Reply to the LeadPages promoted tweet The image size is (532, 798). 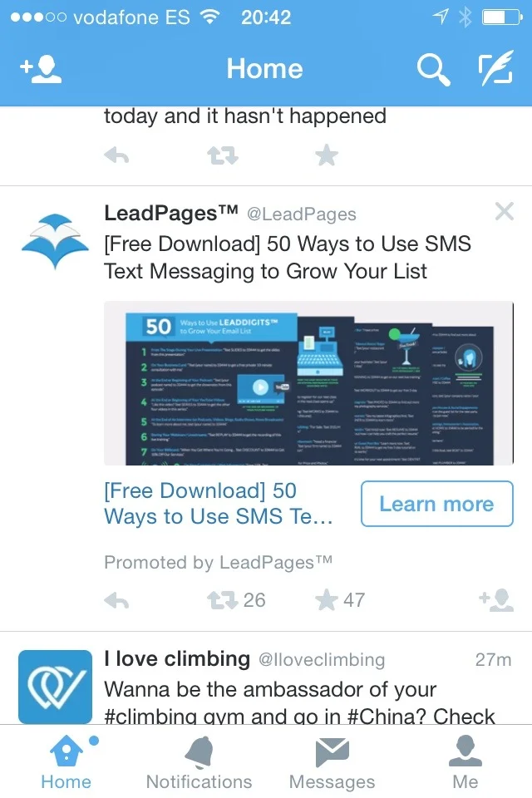(116, 601)
